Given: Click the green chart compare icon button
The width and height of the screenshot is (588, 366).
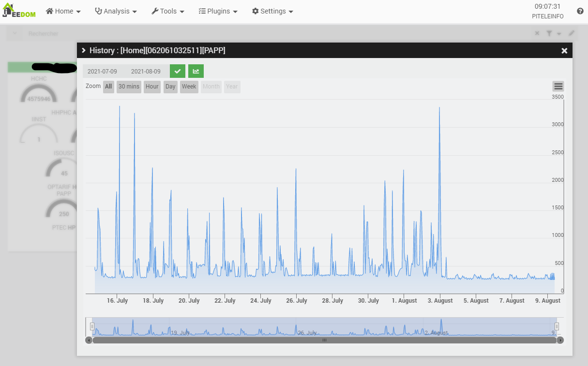Looking at the screenshot, I should point(196,71).
